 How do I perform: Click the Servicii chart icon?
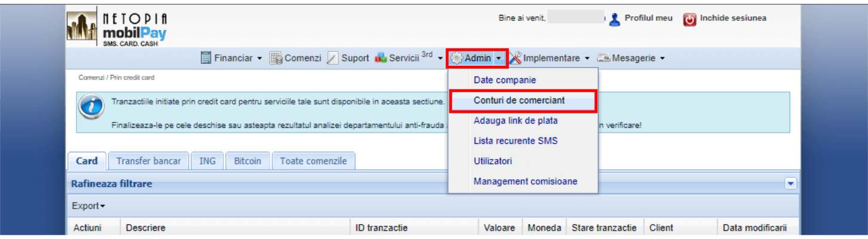click(381, 58)
